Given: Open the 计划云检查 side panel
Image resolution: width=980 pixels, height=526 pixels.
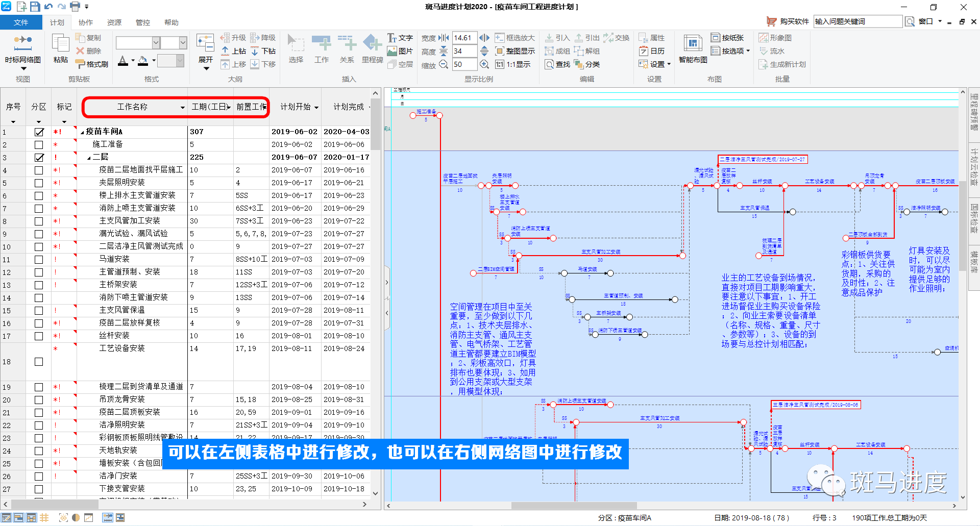Looking at the screenshot, I should point(974,167).
